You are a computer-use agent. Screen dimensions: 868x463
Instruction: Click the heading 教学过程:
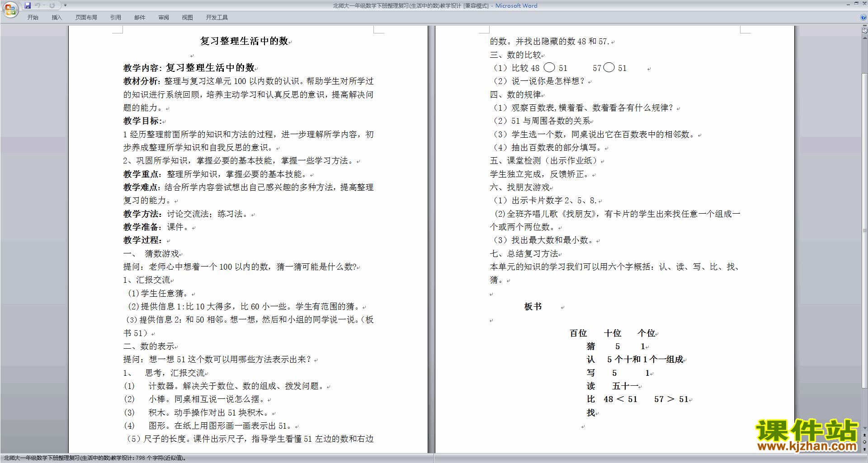(142, 240)
